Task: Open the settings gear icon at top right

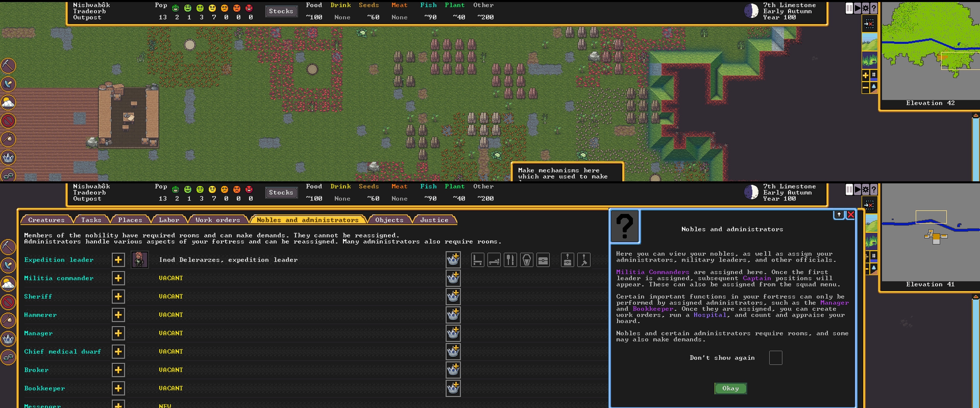Action: point(865,8)
